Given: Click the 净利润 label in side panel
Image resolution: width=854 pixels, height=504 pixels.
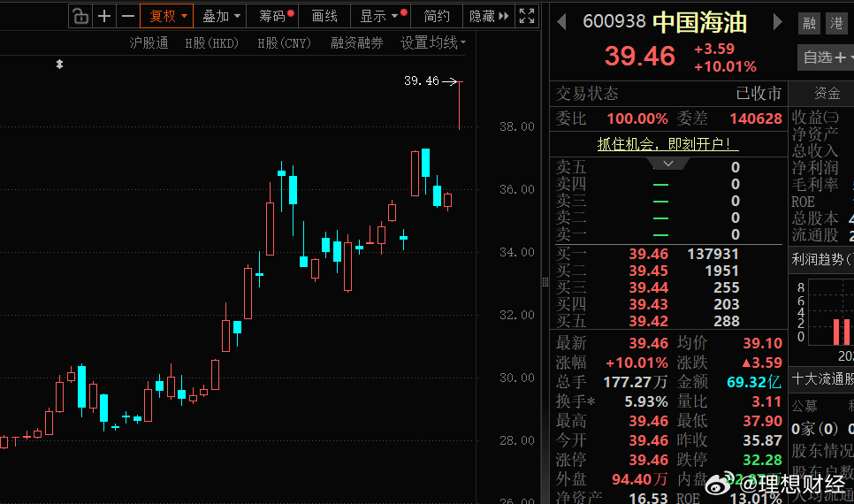Looking at the screenshot, I should click(815, 168).
